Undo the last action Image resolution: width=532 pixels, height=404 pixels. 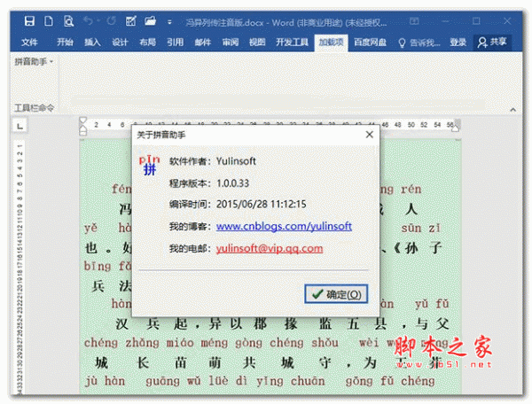tap(88, 21)
